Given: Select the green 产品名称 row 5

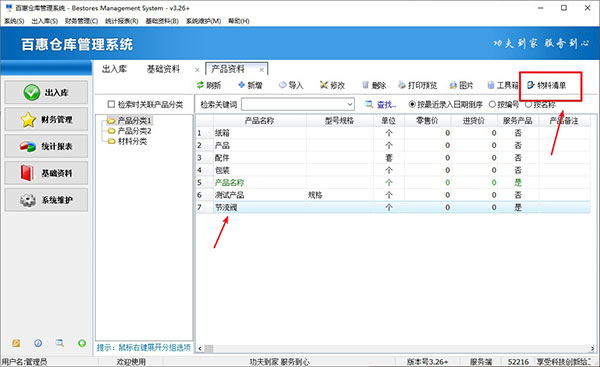Looking at the screenshot, I should coord(393,183).
